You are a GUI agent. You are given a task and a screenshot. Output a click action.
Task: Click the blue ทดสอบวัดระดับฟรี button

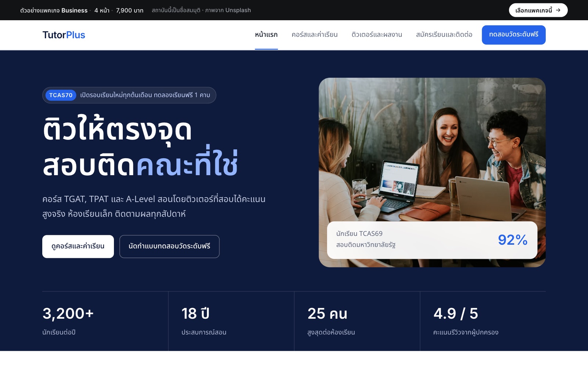pos(513,35)
